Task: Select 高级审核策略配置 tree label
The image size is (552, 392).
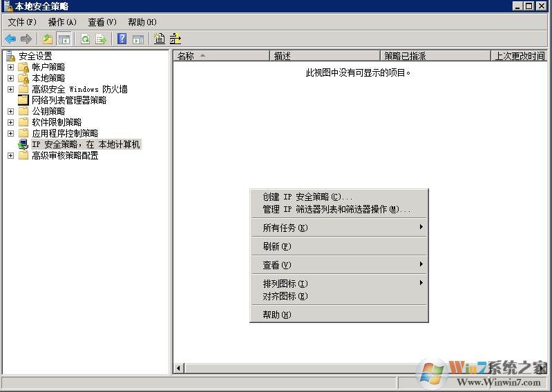Action: (65, 155)
